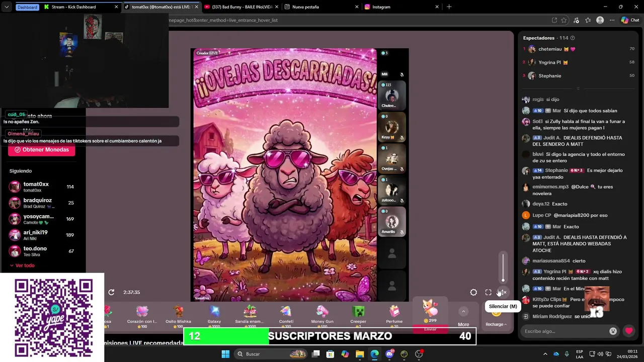644x362 pixels.
Task: Open Yngrina PI viewer ranked second
Action: coord(579,62)
